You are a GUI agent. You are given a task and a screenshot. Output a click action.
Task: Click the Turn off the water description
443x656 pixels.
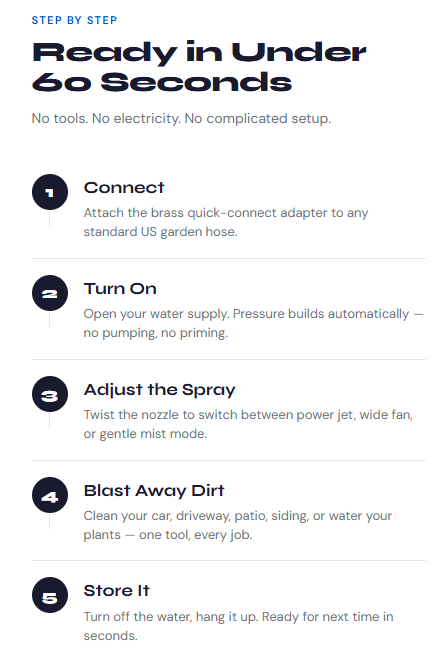point(238,626)
